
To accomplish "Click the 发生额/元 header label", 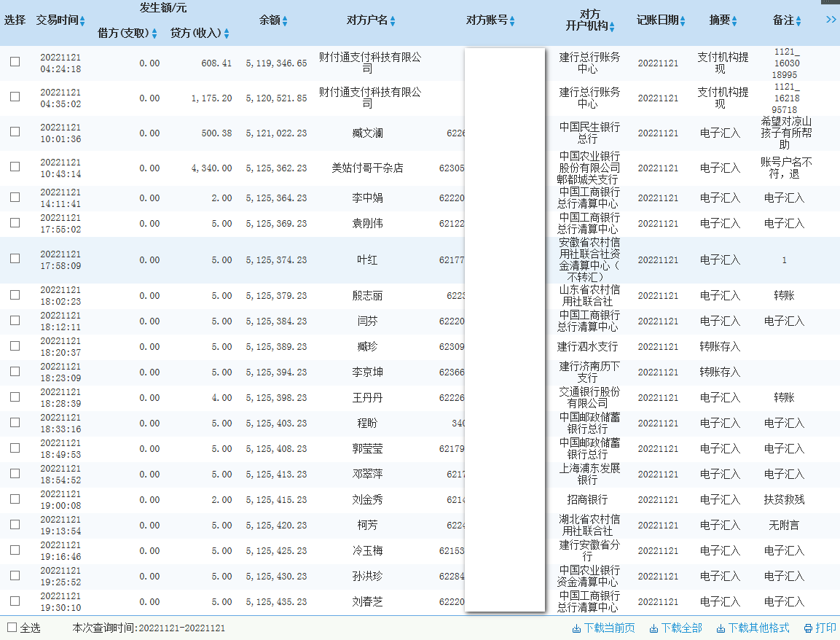I will [163, 7].
